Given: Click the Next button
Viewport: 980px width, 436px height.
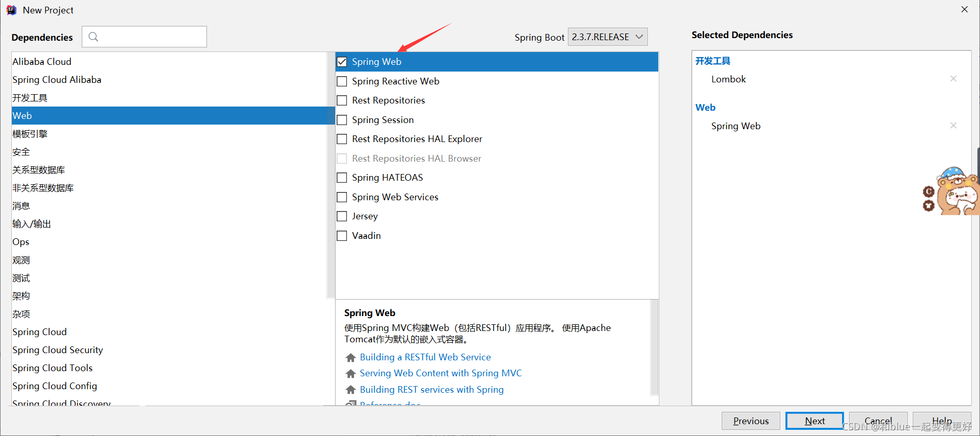Looking at the screenshot, I should click(815, 421).
